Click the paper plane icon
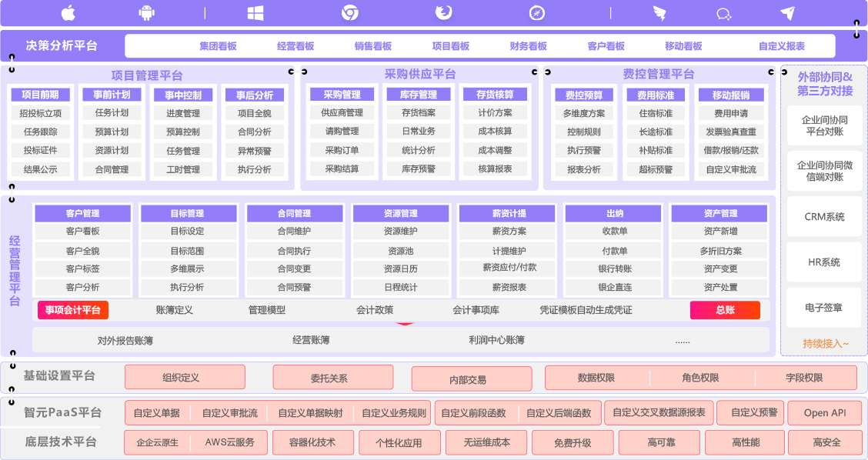This screenshot has width=868, height=460. [787, 13]
